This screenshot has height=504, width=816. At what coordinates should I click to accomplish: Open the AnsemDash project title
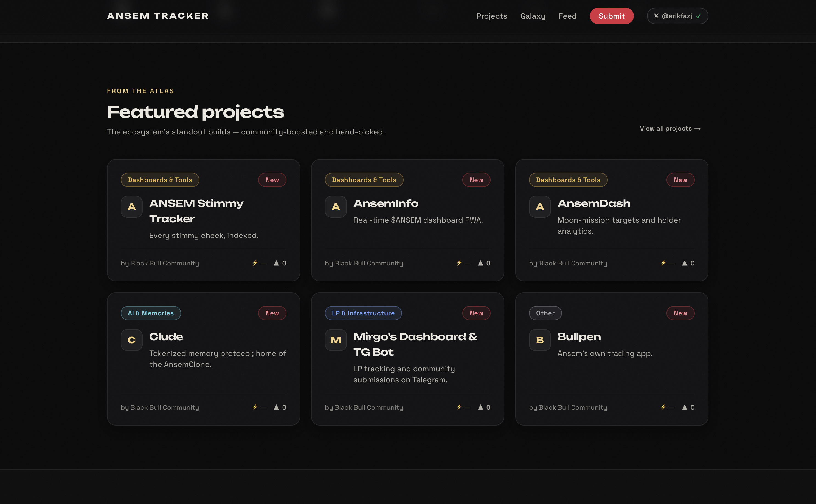pos(593,203)
